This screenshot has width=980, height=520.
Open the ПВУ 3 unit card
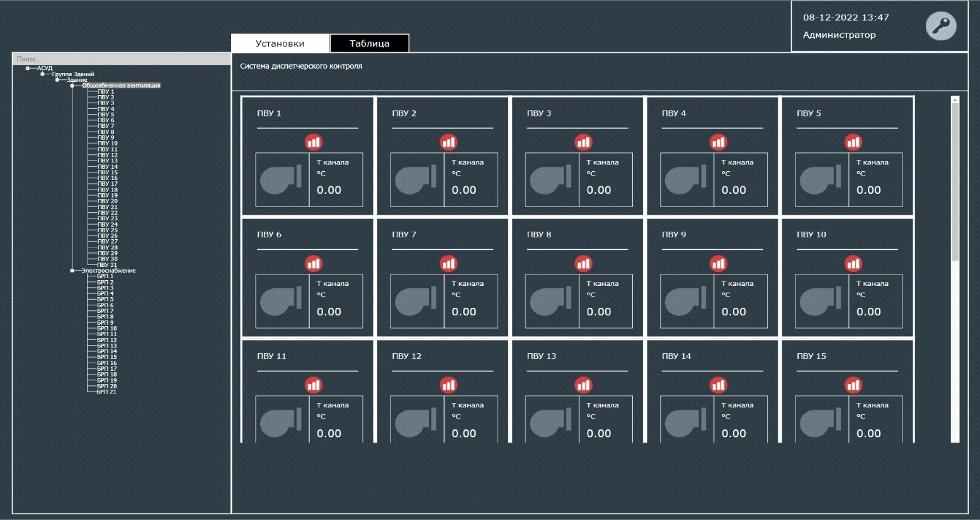click(578, 154)
